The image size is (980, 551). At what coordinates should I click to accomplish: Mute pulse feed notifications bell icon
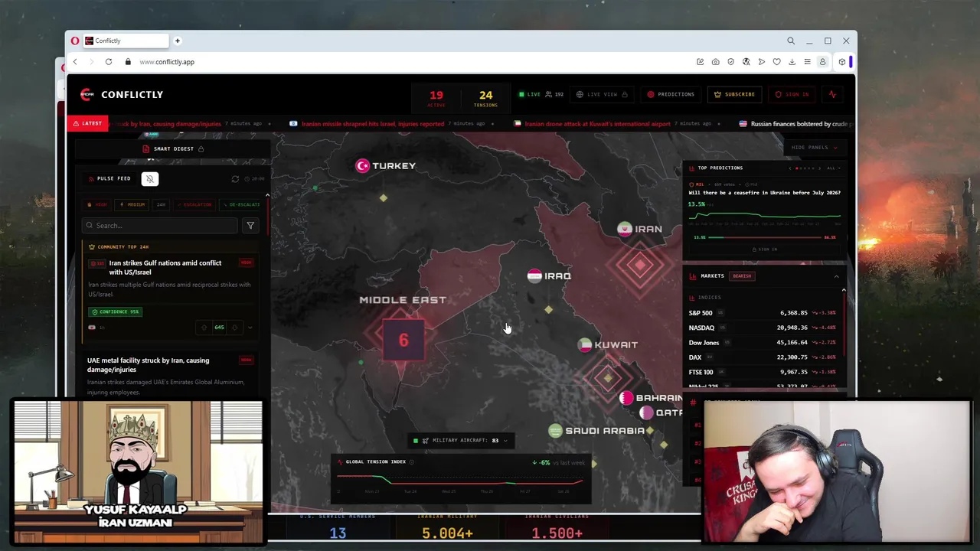coord(150,178)
